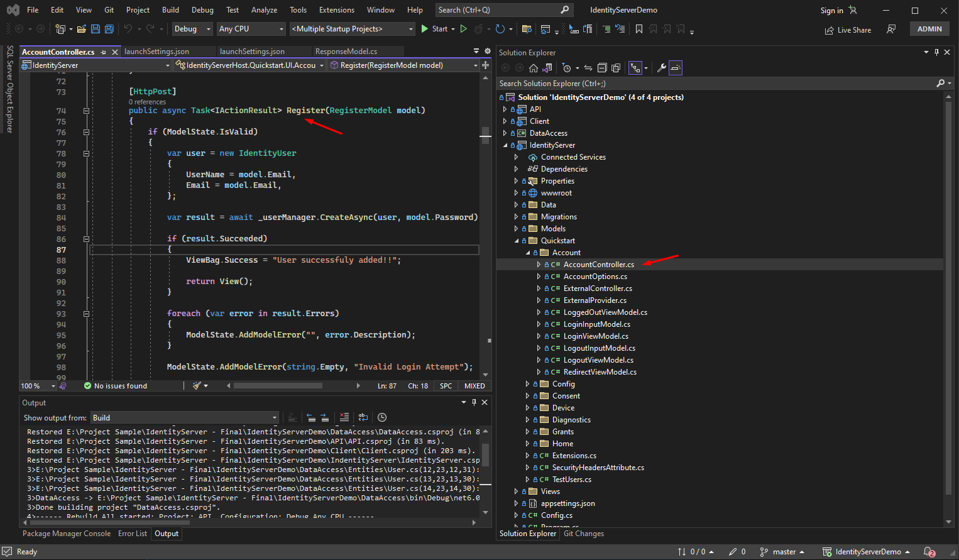959x560 pixels.
Task: Click the Live Share icon
Action: [848, 29]
